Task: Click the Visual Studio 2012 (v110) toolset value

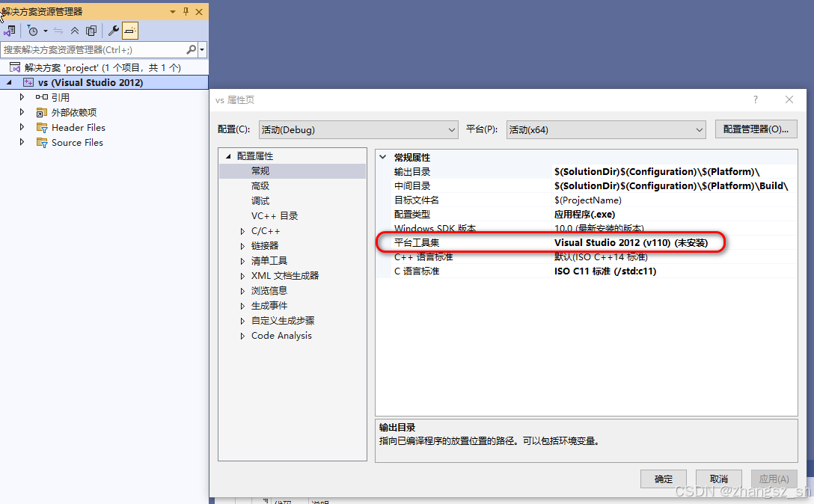Action: pyautogui.click(x=631, y=243)
